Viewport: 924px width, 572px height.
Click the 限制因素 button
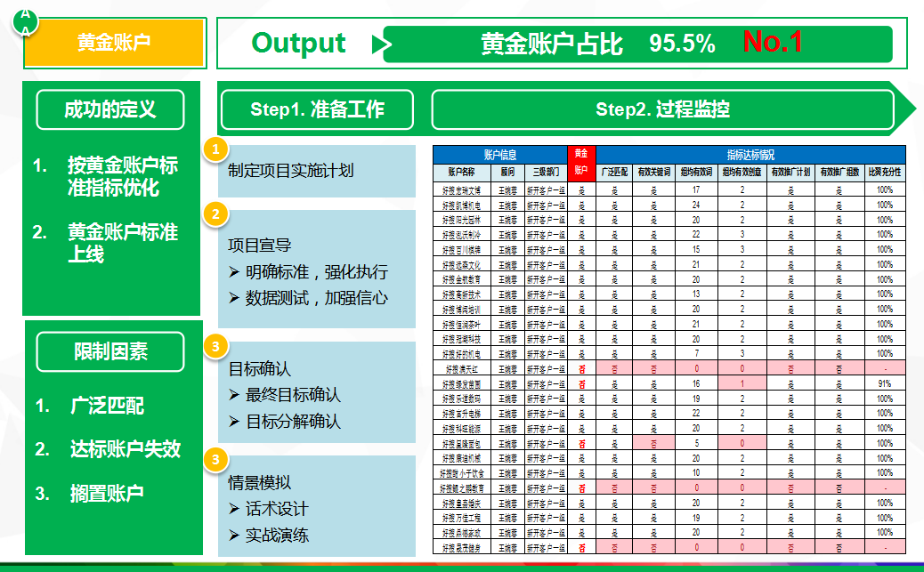[109, 351]
